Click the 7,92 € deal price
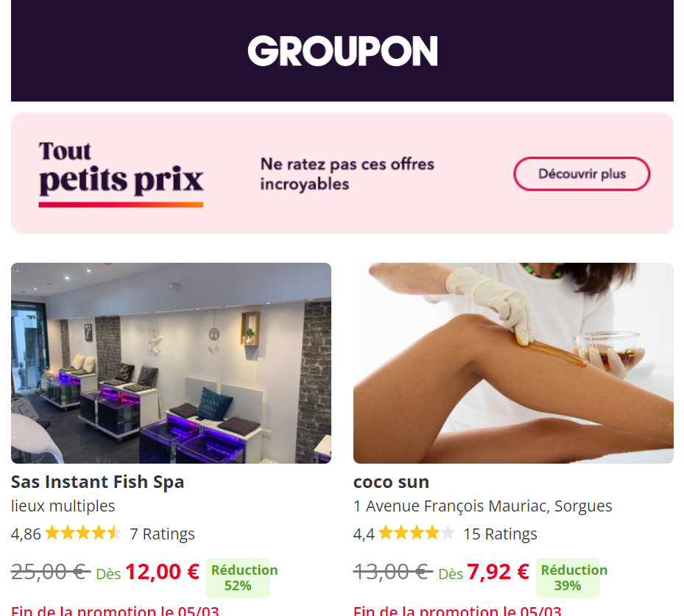This screenshot has height=616, width=684. click(498, 572)
